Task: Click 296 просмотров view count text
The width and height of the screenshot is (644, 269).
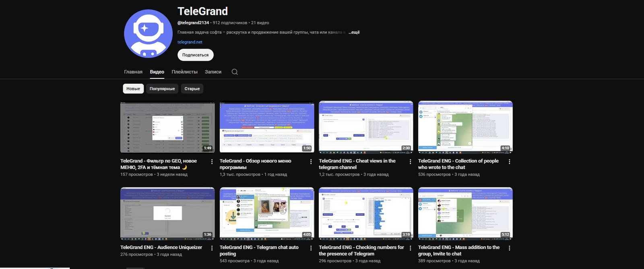Action: [x=335, y=261]
